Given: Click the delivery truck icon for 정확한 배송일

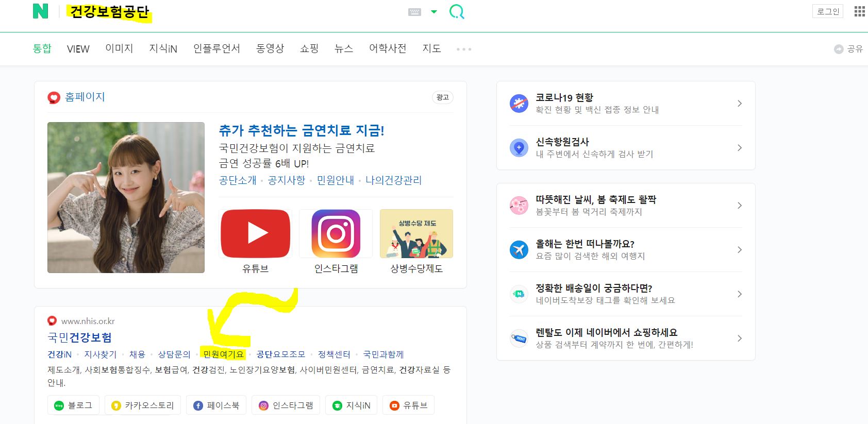Looking at the screenshot, I should click(x=519, y=294).
